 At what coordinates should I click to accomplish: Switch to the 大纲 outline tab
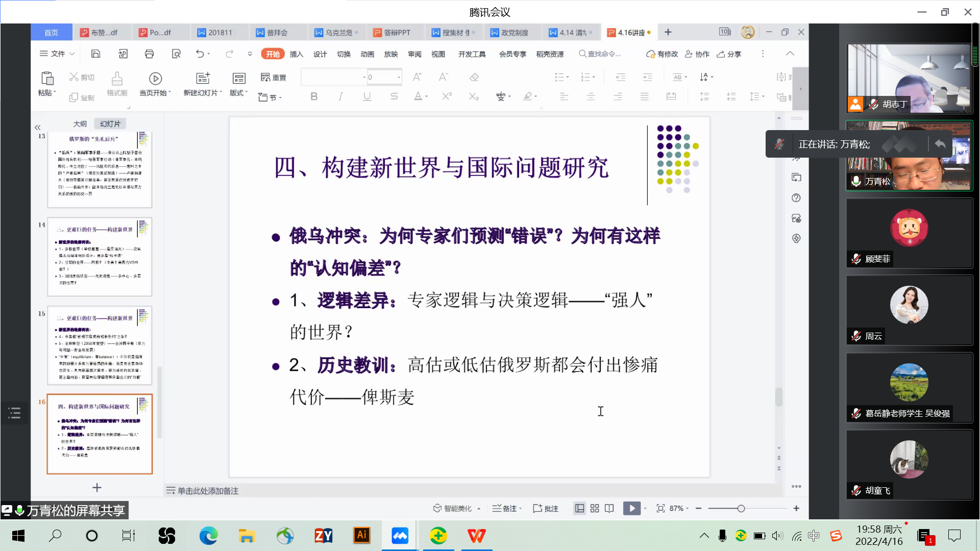[80, 124]
